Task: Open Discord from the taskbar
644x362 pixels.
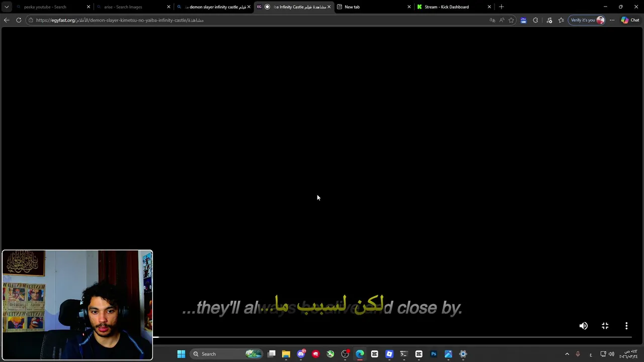Action: [301, 354]
